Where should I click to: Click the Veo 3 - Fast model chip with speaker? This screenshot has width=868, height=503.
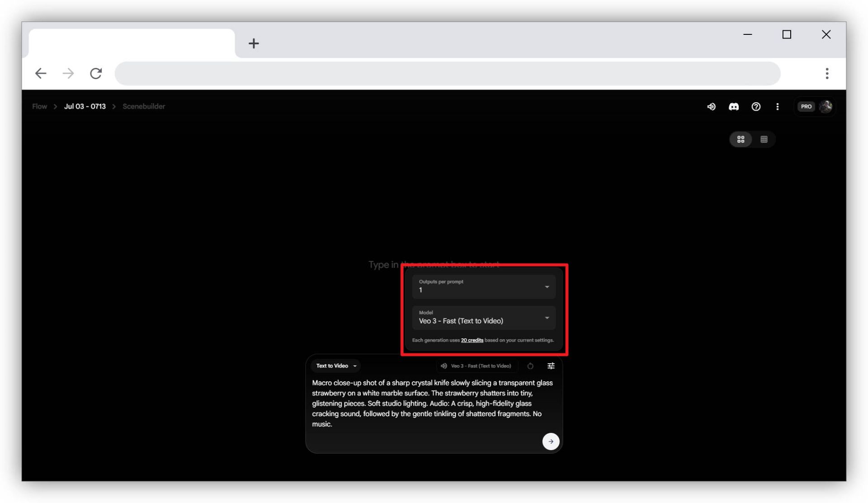pyautogui.click(x=477, y=366)
